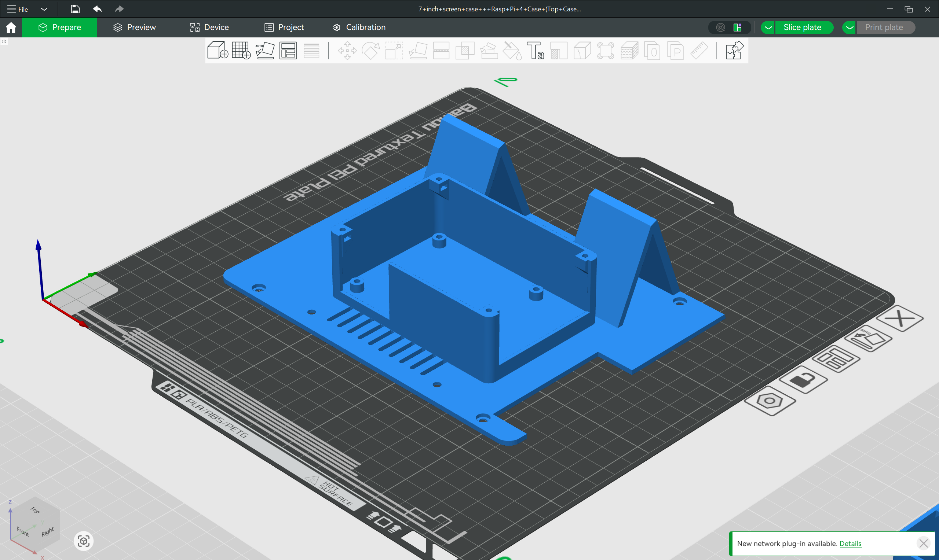
Task: Go to the Home screen icon
Action: point(11,27)
